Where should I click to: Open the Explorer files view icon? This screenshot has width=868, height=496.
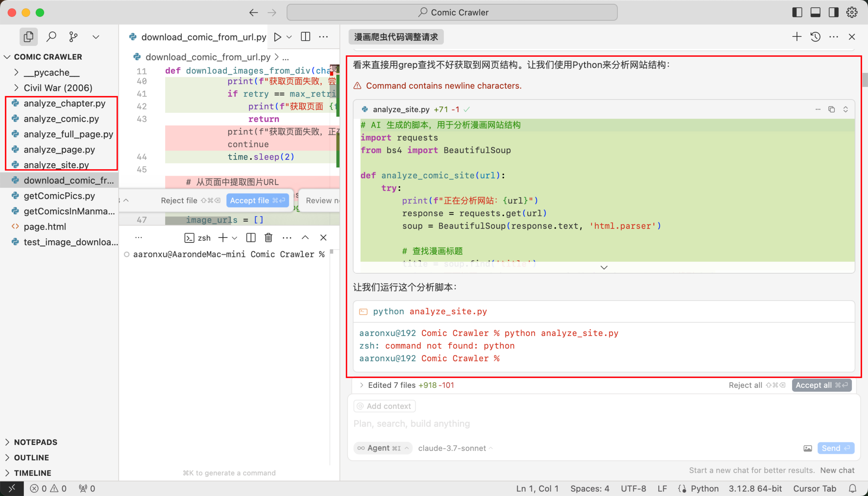(x=28, y=37)
